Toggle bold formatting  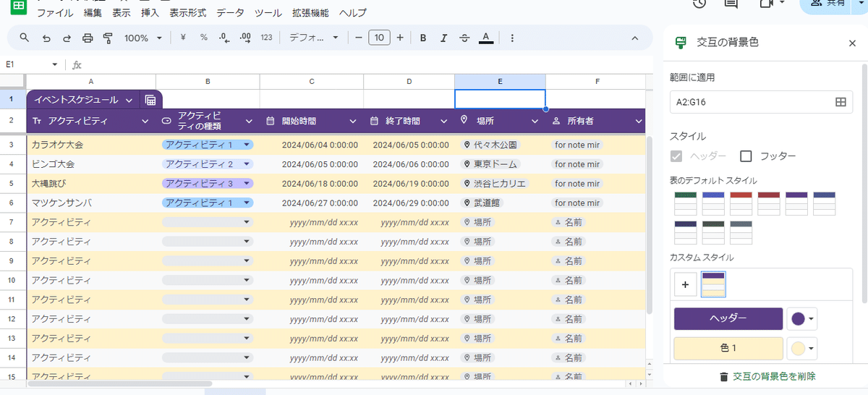coord(423,38)
